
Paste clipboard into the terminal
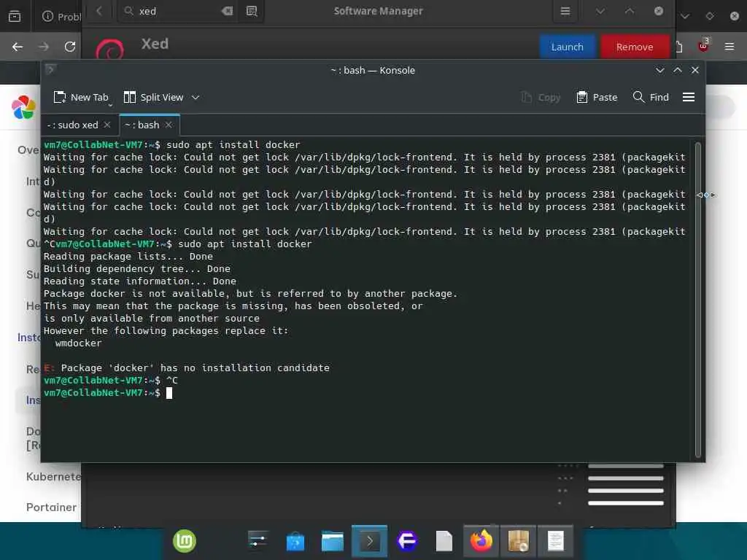tap(597, 97)
